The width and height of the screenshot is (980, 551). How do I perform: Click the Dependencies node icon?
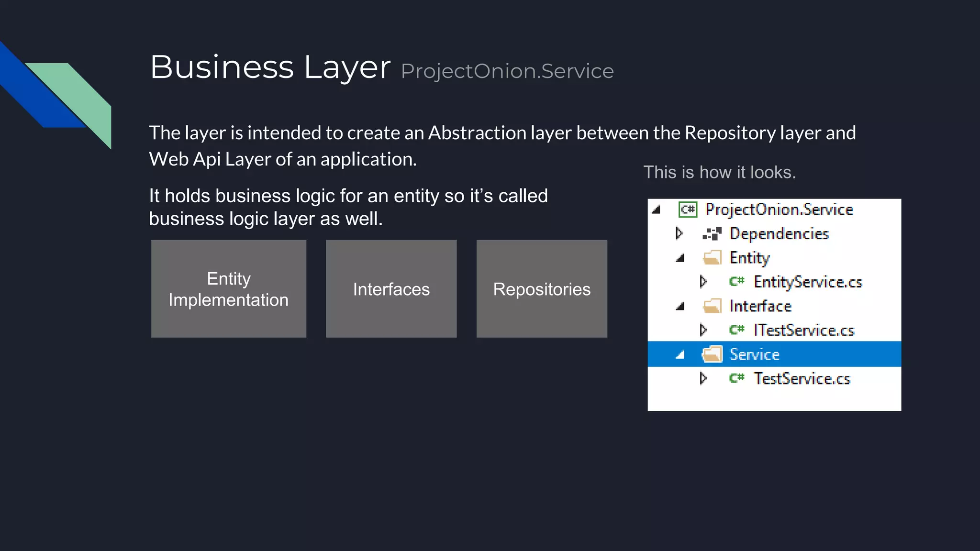tap(712, 234)
